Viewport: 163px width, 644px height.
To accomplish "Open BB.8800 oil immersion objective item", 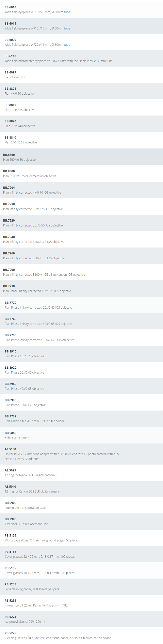I will point(81,174).
